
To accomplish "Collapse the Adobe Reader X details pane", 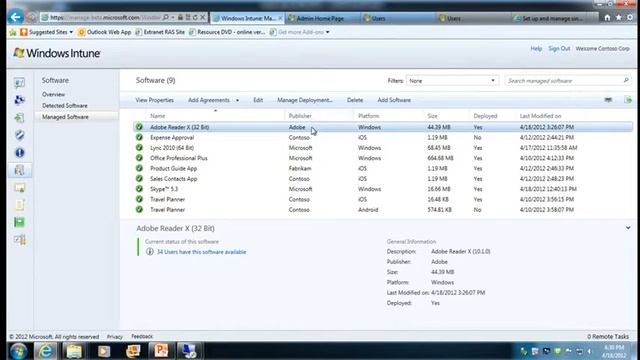I will 628,228.
